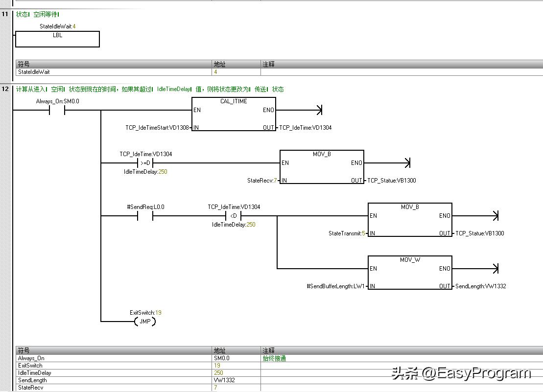Screen dimensions: 543x392
Task: Click the 注释 column header in network 11 table
Action: (x=401, y=64)
